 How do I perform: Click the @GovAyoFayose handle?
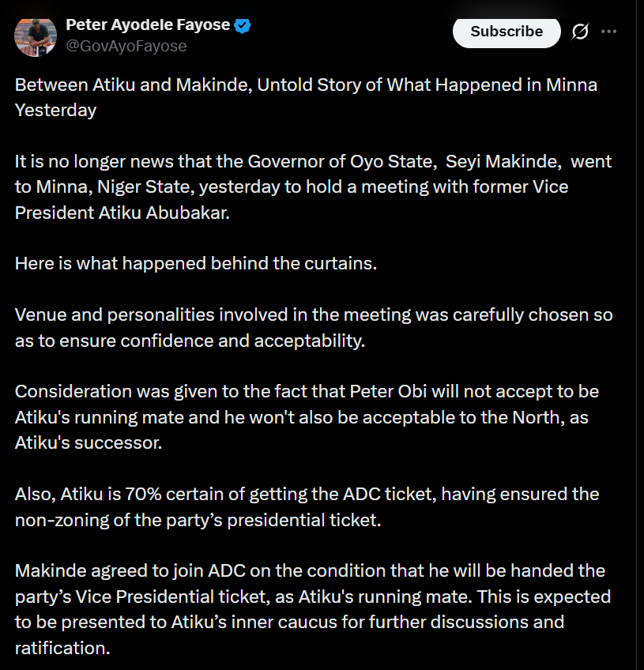click(126, 46)
